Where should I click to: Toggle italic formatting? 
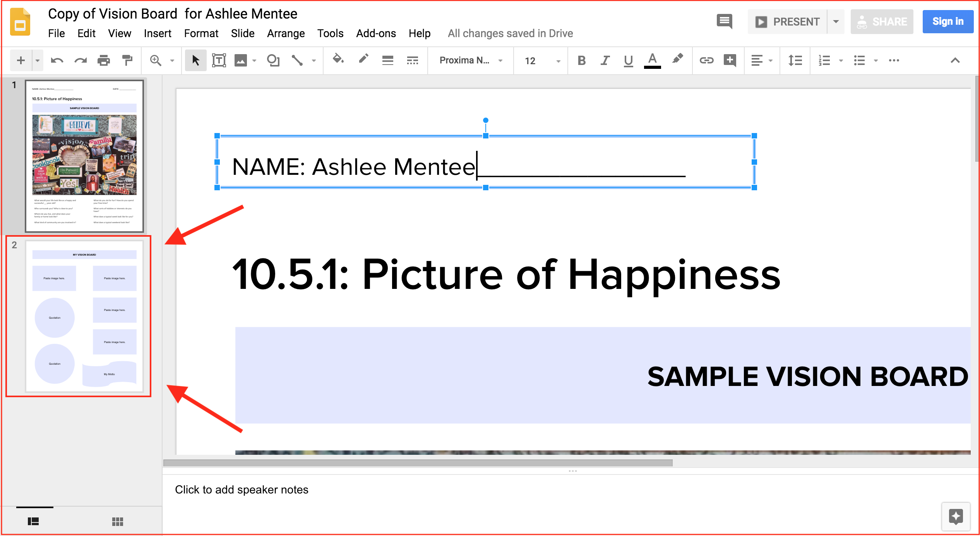coord(605,60)
